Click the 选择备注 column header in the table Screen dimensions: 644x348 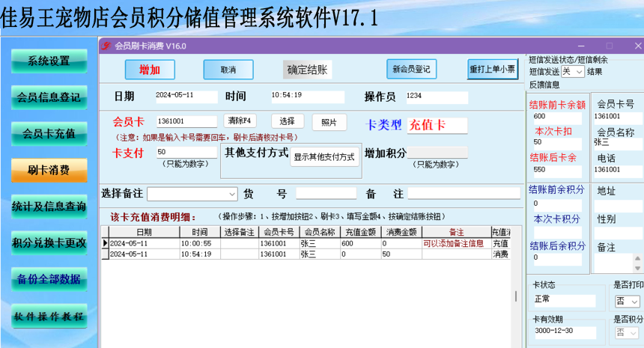point(240,232)
